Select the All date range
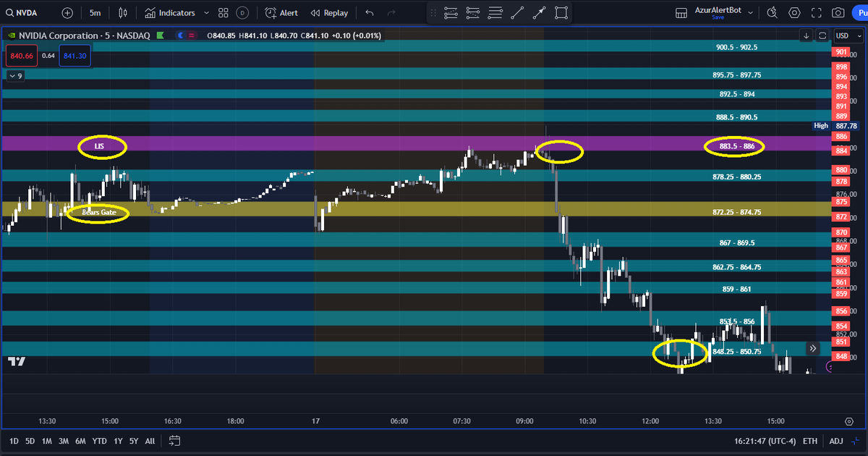The height and width of the screenshot is (456, 868). pos(150,441)
